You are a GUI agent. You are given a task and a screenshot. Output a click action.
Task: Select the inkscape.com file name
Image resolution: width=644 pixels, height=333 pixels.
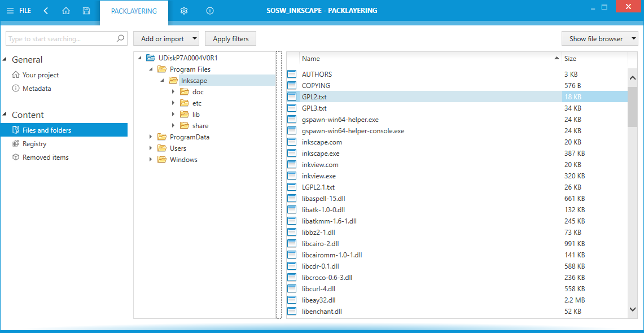[322, 142]
